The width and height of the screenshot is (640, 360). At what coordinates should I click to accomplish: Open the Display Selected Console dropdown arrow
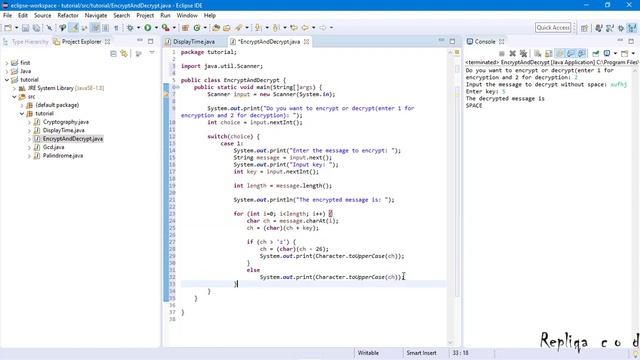(x=615, y=53)
